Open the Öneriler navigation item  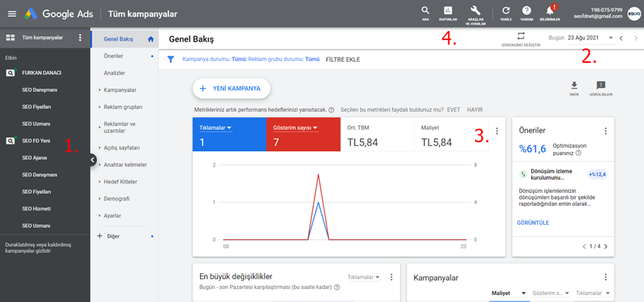[114, 56]
